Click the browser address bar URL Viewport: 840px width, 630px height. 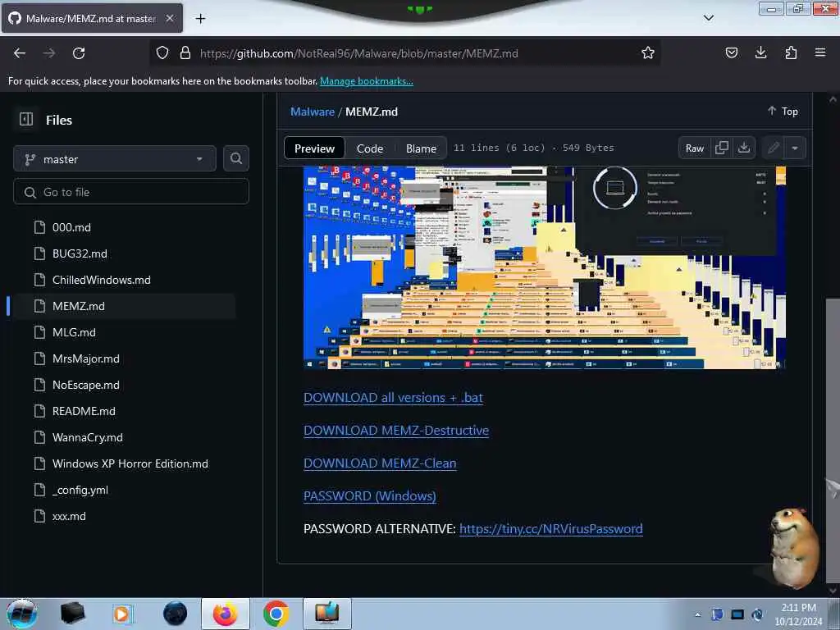click(359, 53)
